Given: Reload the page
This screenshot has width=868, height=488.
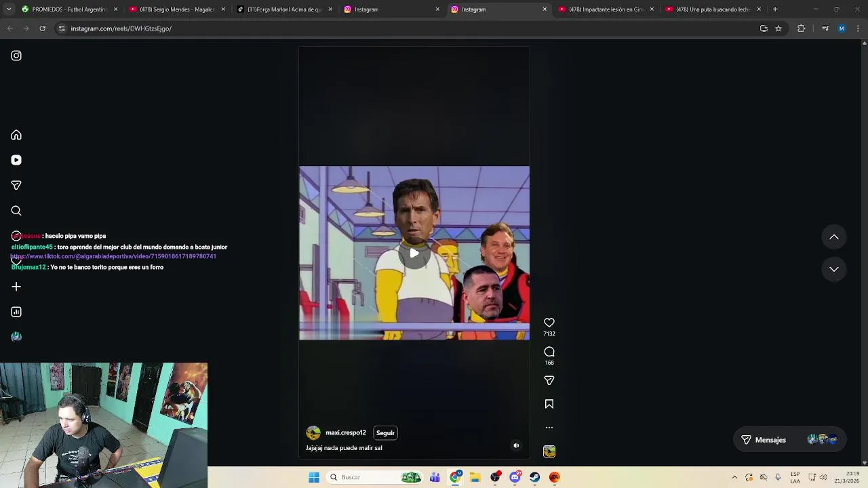Looking at the screenshot, I should point(42,28).
